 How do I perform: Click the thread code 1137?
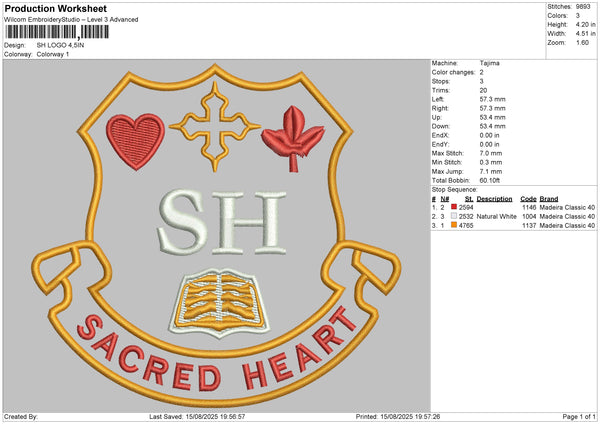pos(529,226)
